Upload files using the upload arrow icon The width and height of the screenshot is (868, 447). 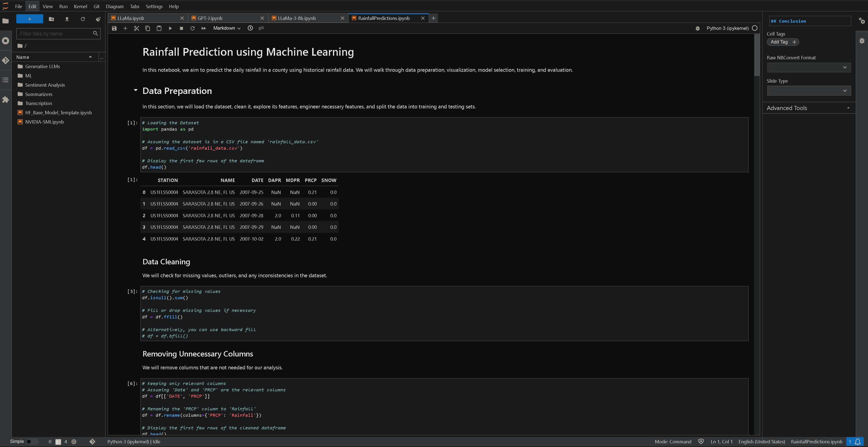67,19
